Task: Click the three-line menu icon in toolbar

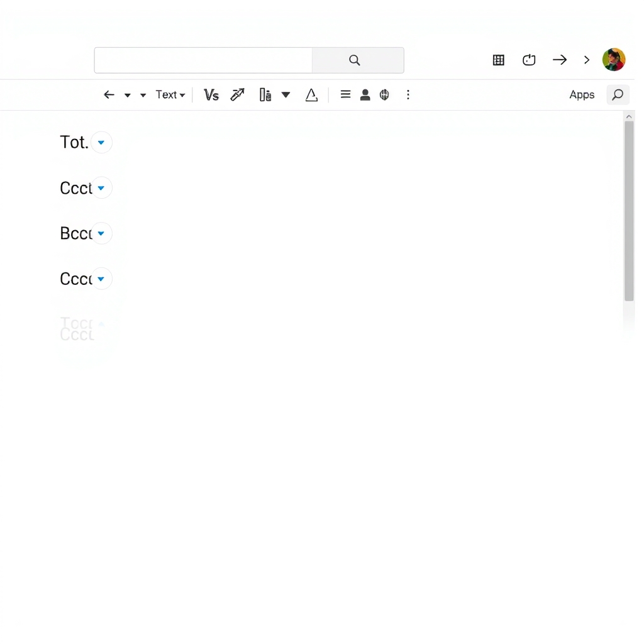Action: click(345, 94)
